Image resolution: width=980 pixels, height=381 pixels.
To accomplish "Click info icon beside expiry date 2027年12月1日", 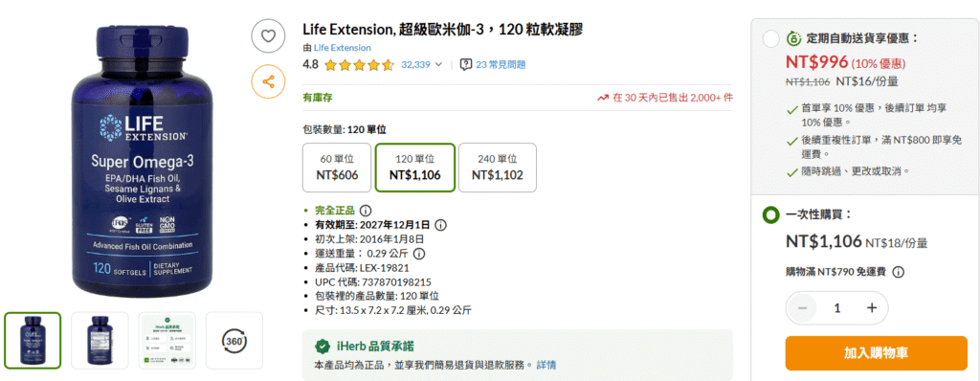I will (440, 224).
